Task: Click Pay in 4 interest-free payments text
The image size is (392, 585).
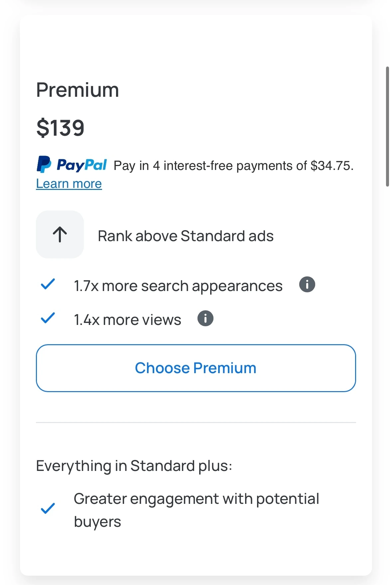Action: (210, 166)
